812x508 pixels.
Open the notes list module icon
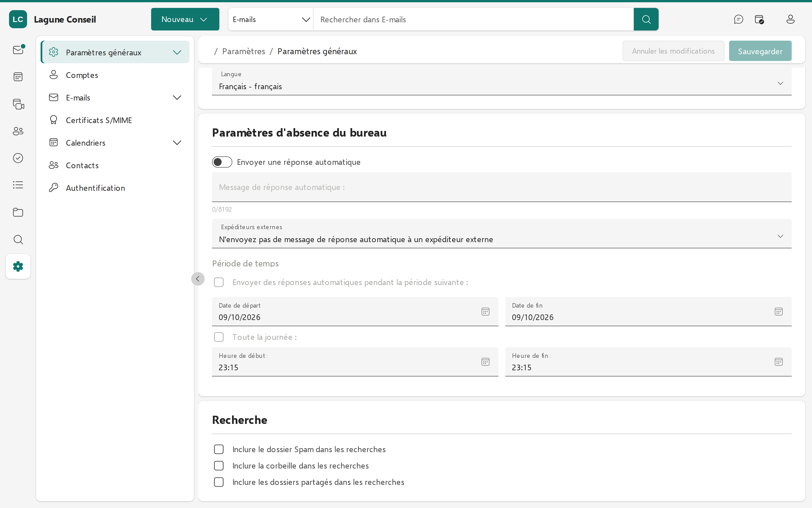pyautogui.click(x=18, y=185)
